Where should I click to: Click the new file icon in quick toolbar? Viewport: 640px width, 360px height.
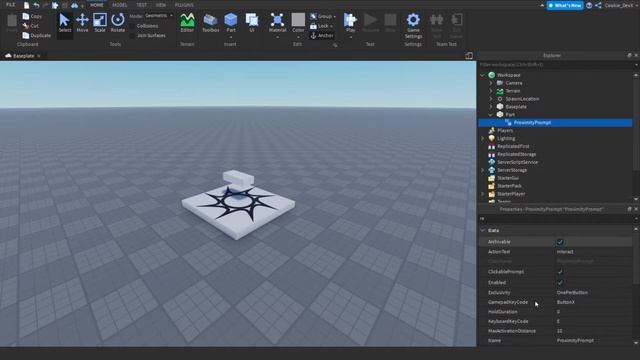tap(27, 5)
